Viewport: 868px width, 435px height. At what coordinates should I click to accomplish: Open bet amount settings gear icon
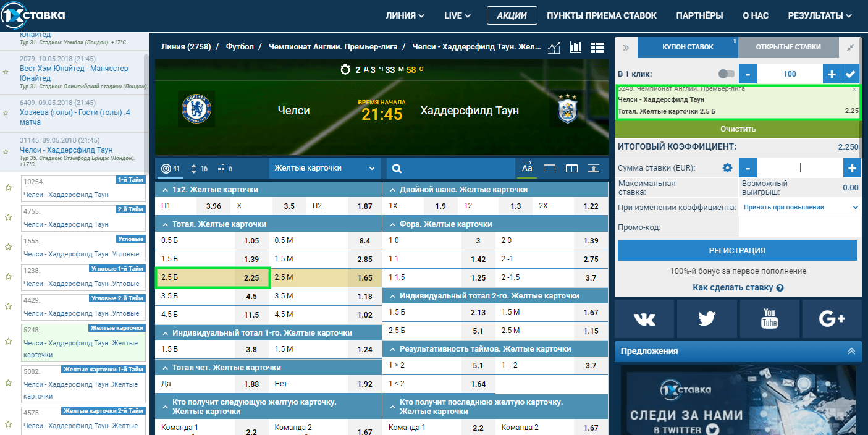[727, 168]
